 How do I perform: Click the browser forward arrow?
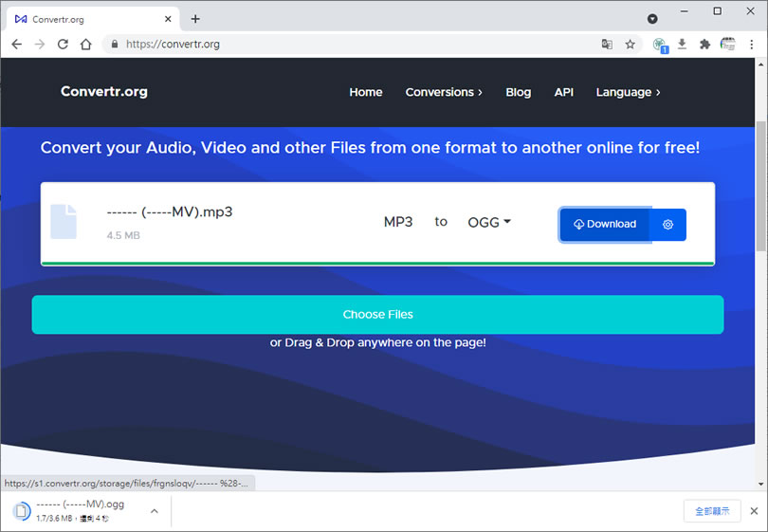(x=40, y=45)
